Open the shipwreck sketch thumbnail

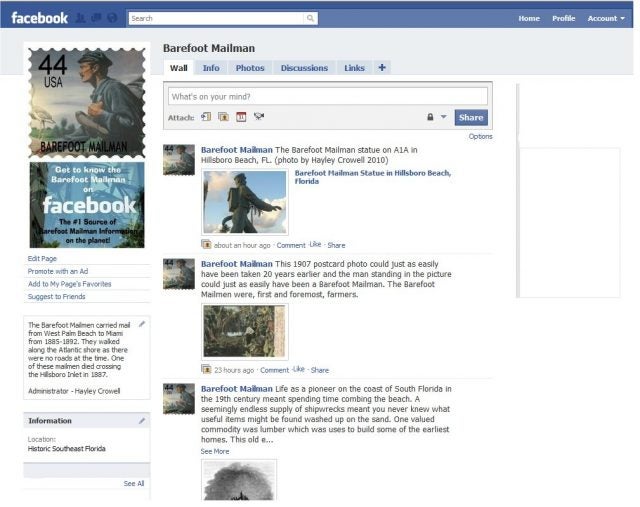(x=239, y=480)
